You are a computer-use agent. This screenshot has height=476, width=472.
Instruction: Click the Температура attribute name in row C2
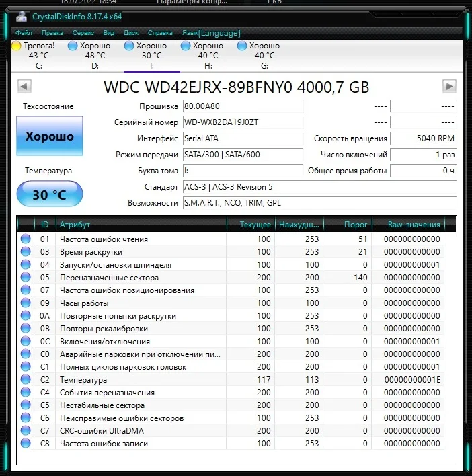[x=83, y=380]
